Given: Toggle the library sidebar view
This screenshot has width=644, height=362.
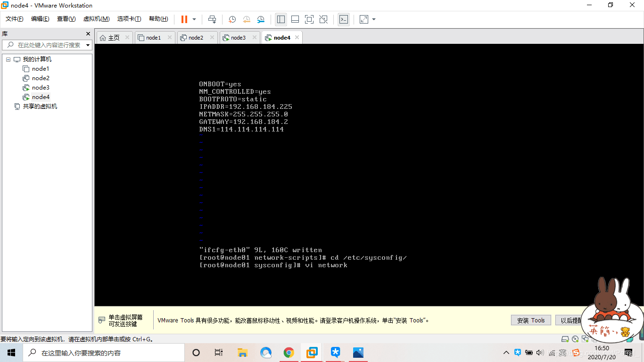Looking at the screenshot, I should coord(281,19).
